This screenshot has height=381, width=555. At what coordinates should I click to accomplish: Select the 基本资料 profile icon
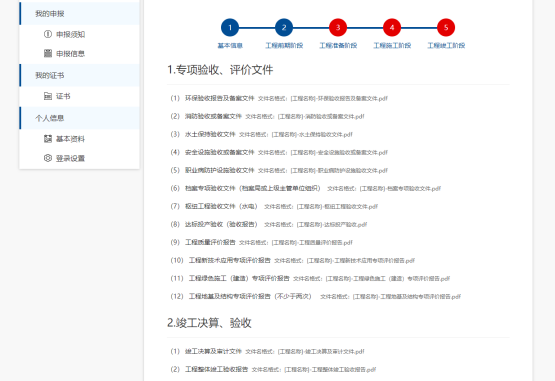click(x=48, y=139)
